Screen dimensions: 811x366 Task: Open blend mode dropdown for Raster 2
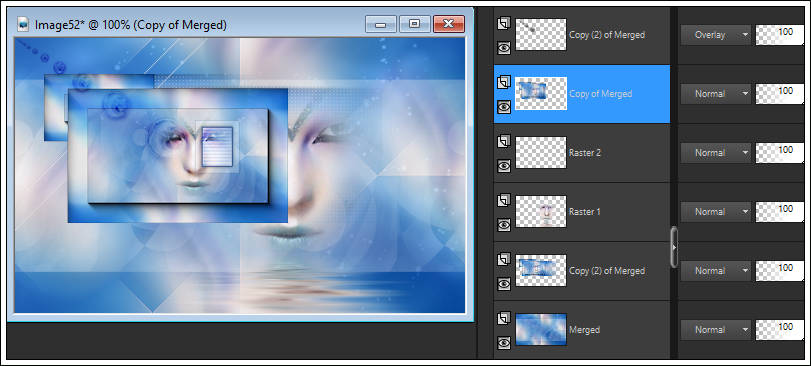(715, 153)
